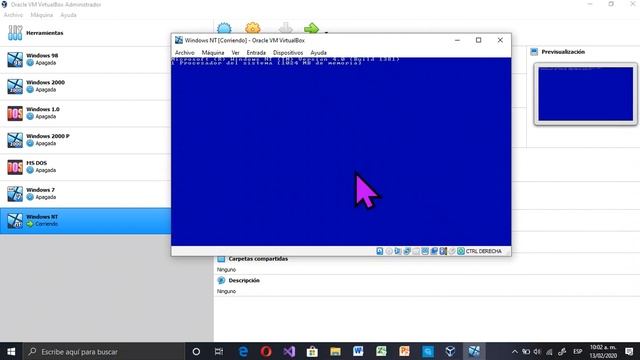Viewport: 640px width, 360px height.
Task: Open Ayuda menu in Windows NT window
Action: (318, 53)
